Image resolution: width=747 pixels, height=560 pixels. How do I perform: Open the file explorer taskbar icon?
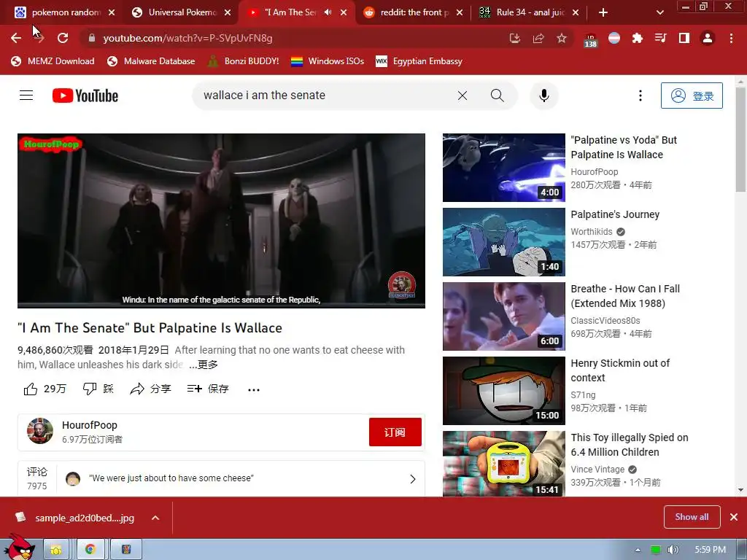point(55,550)
